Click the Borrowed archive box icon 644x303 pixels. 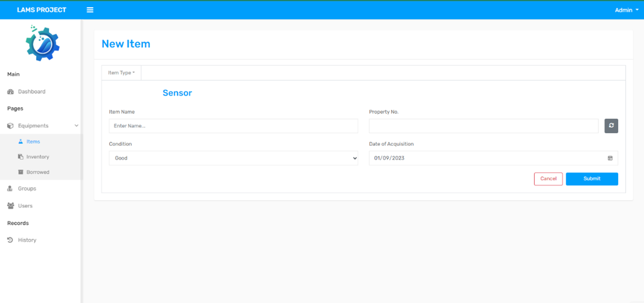click(21, 172)
